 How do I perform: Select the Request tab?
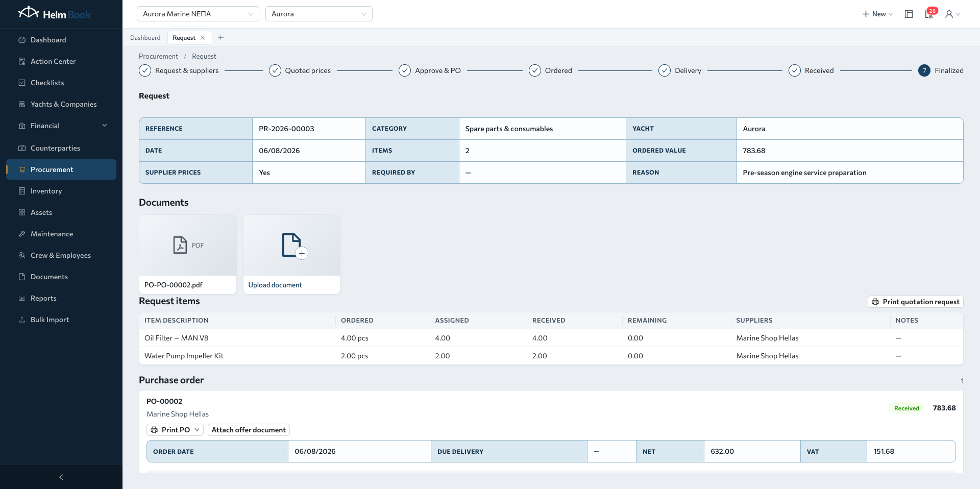point(184,38)
